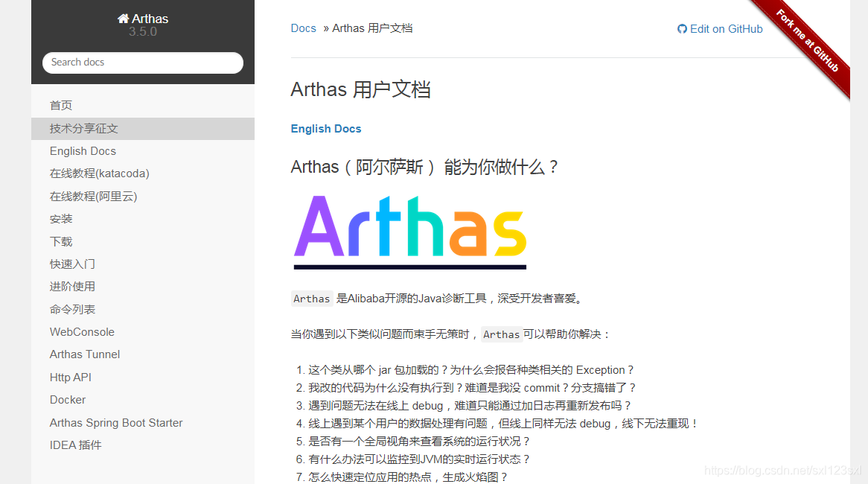This screenshot has height=484, width=868.
Task: Click the home icon beside the Arthas title
Action: click(x=121, y=18)
